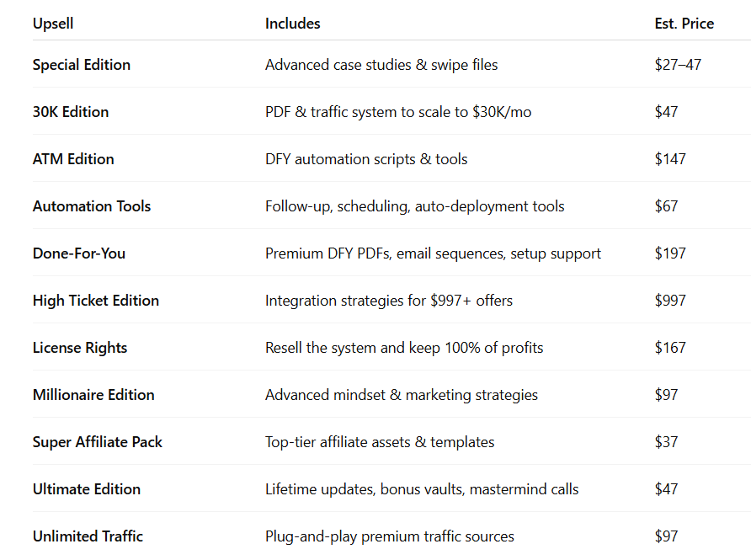Select the License Rights entry
The width and height of the screenshot is (751, 560).
80,347
